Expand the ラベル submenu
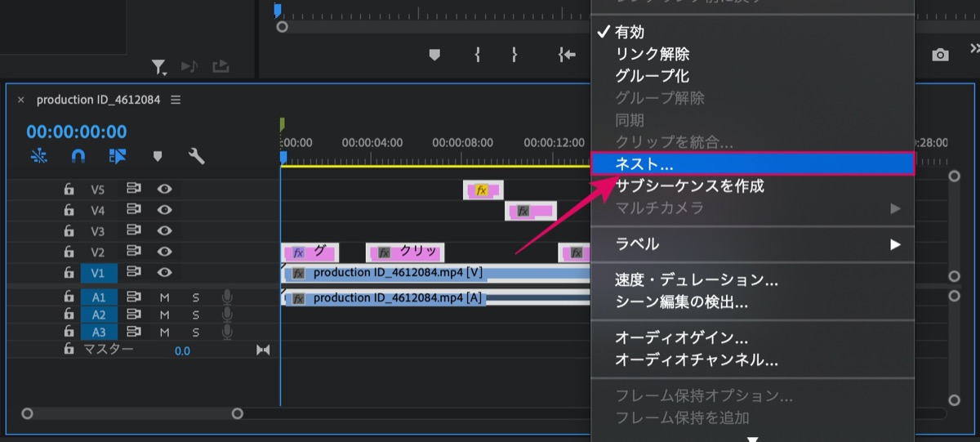 (751, 243)
